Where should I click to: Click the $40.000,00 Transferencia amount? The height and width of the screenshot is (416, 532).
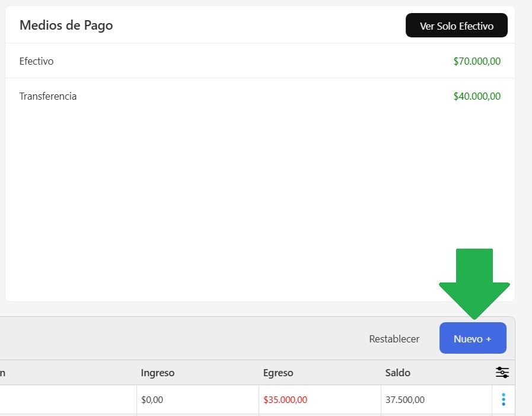477,96
